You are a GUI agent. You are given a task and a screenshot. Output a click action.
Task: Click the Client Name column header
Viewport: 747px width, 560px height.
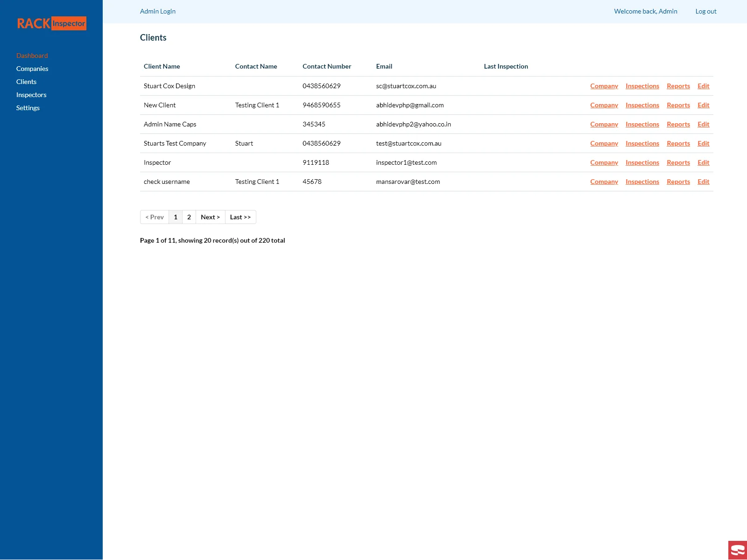point(162,66)
